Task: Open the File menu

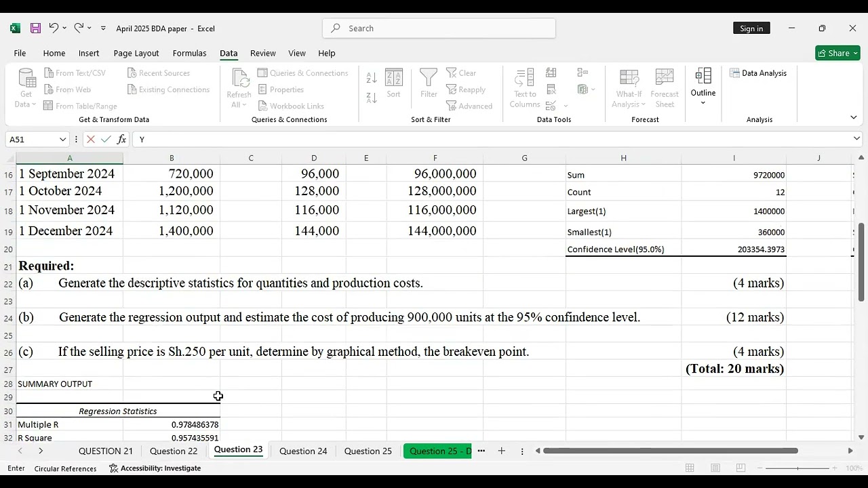Action: click(20, 53)
